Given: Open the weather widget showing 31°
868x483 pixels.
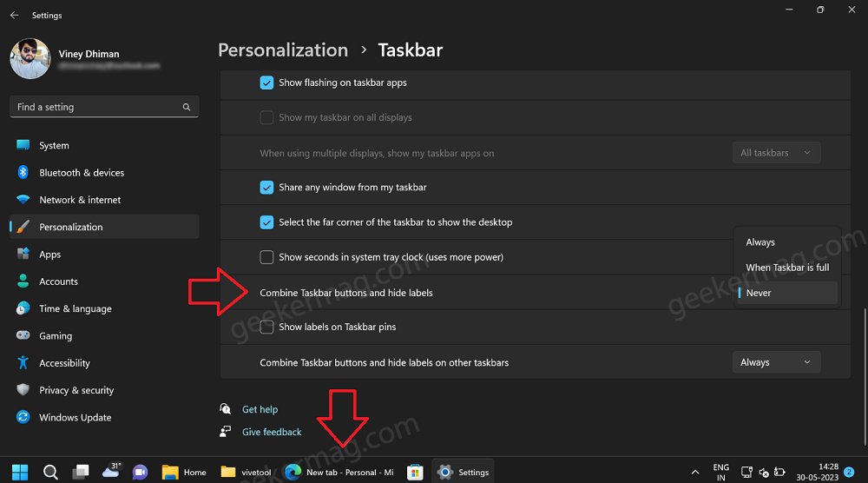Looking at the screenshot, I should click(x=111, y=471).
